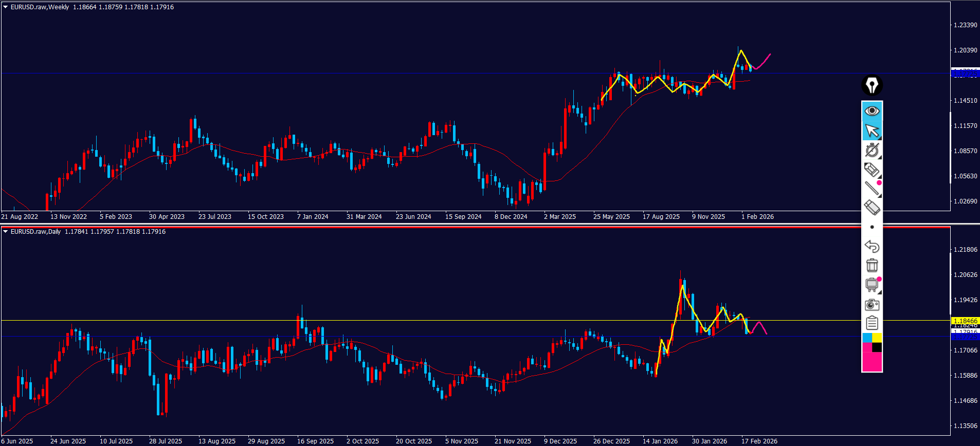
Task: Toggle the crossed-out stopwatch tool
Action: coord(872,150)
